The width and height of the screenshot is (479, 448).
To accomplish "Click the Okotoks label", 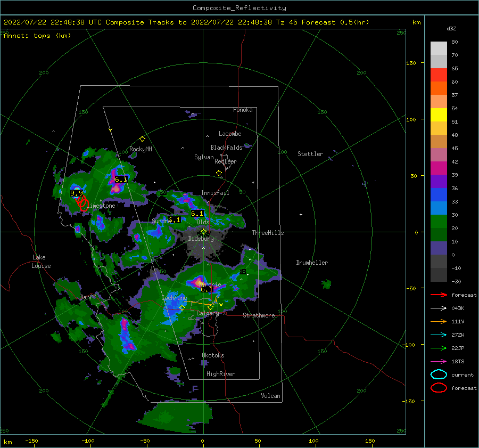I will click(x=213, y=355).
